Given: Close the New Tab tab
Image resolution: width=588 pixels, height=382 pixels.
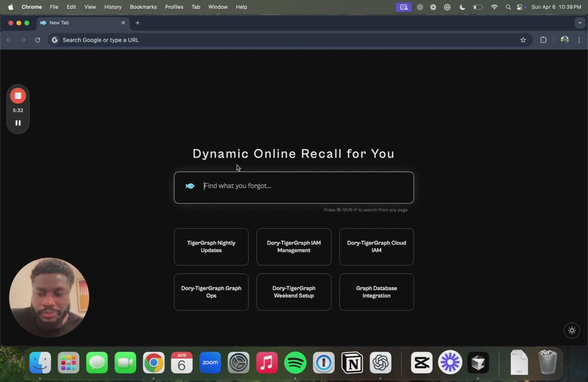Looking at the screenshot, I should tap(123, 23).
